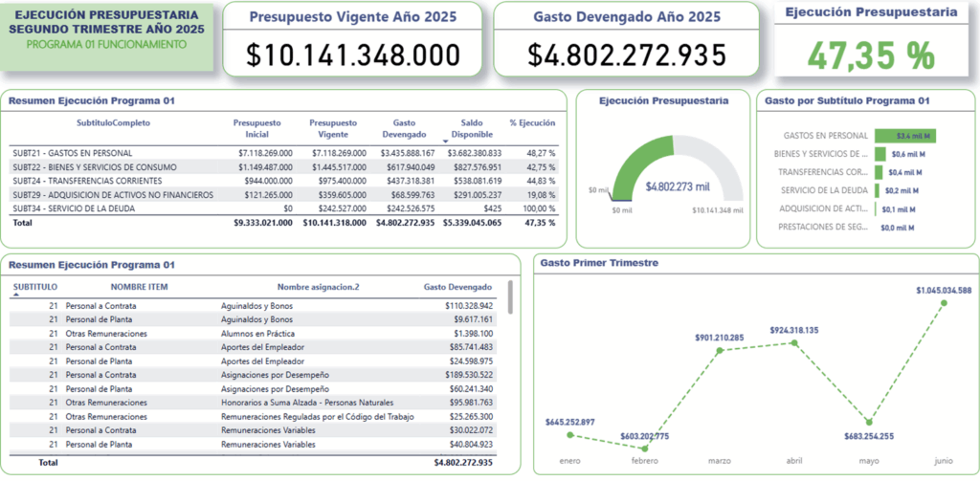
Task: Click the BIENES Y SERVICIOS bar in chart
Action: pos(880,154)
